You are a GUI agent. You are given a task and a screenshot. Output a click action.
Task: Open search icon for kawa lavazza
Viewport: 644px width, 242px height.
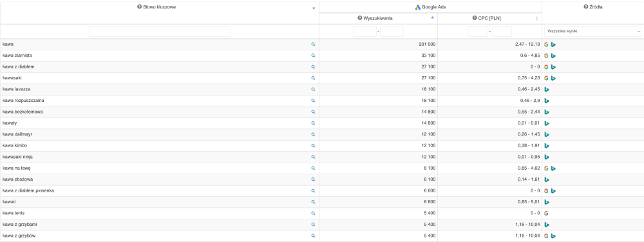point(313,89)
